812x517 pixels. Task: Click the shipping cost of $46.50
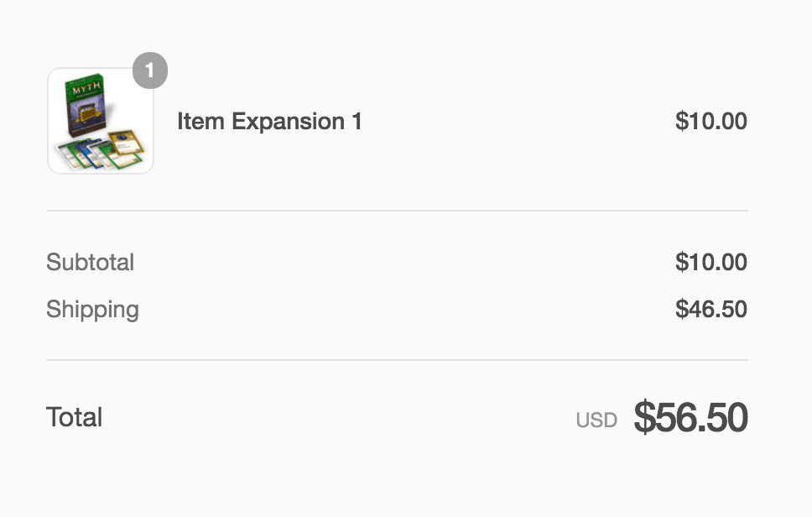point(711,309)
